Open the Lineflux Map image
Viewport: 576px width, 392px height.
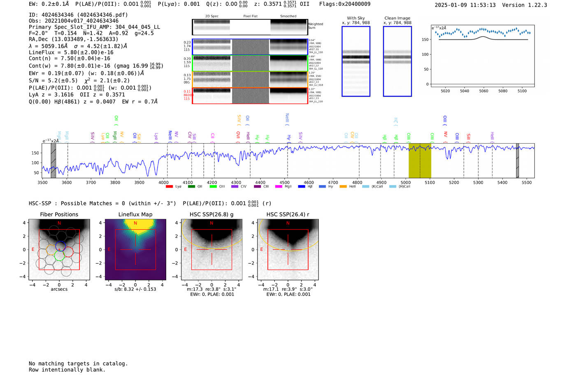(x=135, y=250)
